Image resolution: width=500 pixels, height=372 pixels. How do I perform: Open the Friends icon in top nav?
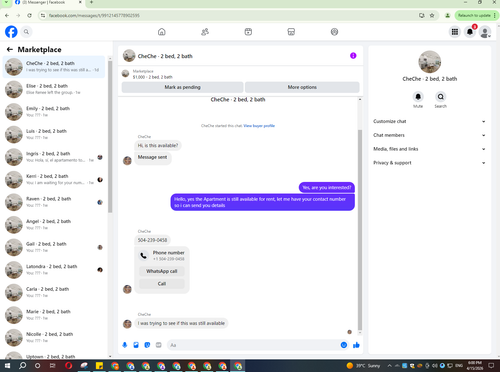pyautogui.click(x=205, y=32)
